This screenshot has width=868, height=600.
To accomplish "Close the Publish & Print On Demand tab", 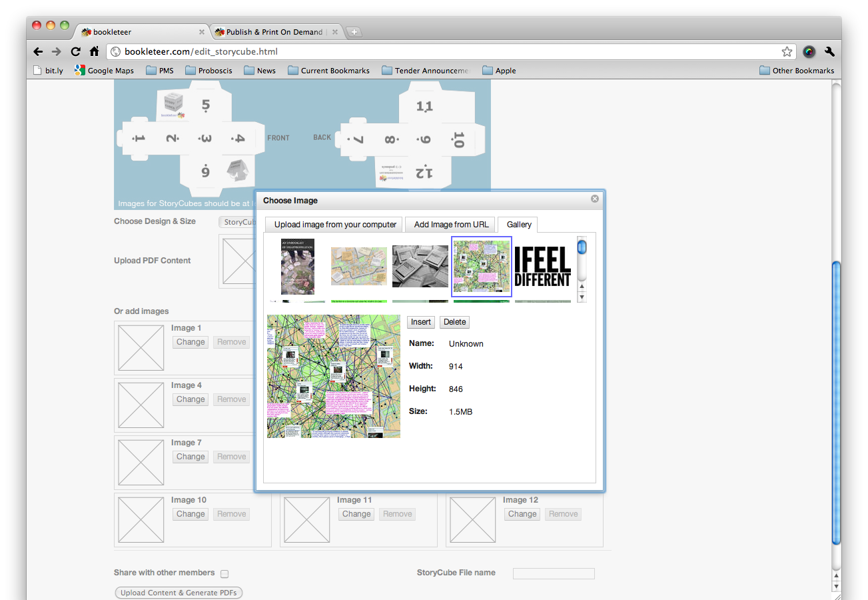I will [x=335, y=32].
